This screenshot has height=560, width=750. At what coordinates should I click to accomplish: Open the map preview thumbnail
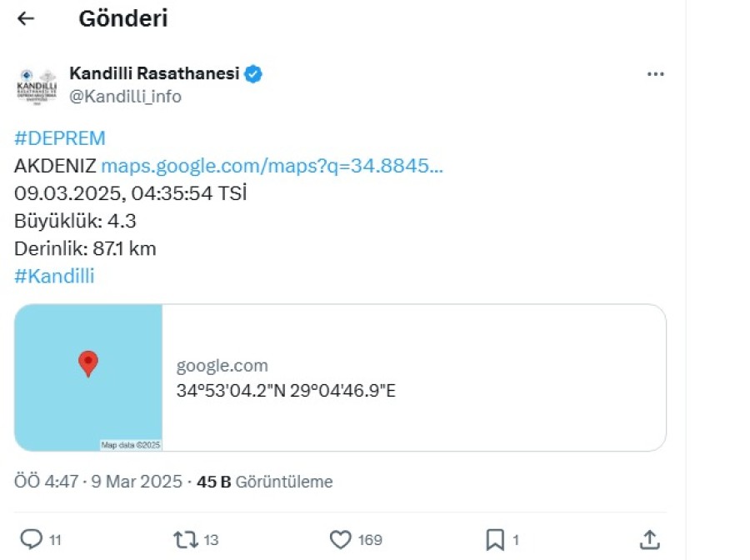point(88,377)
